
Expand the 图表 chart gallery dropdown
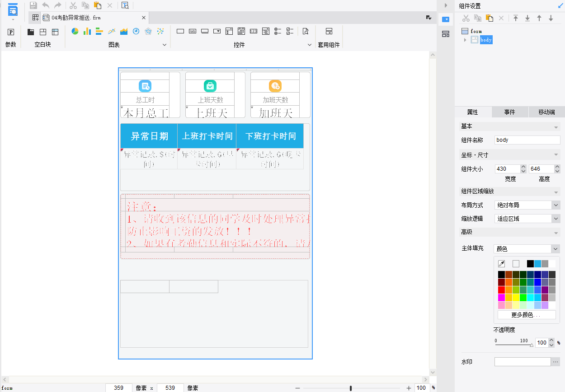pyautogui.click(x=165, y=45)
